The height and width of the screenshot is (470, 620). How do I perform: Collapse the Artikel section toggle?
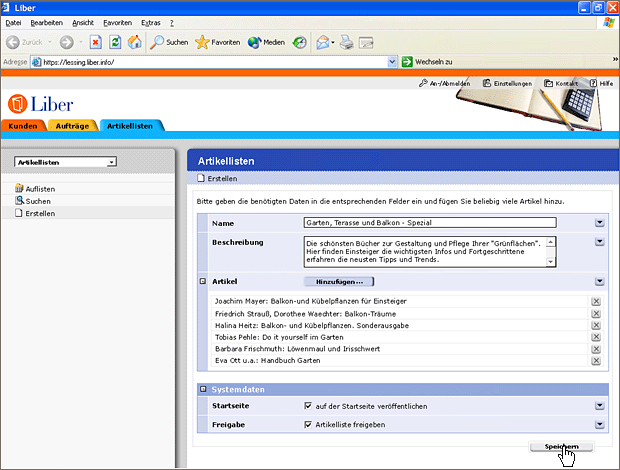click(x=203, y=281)
